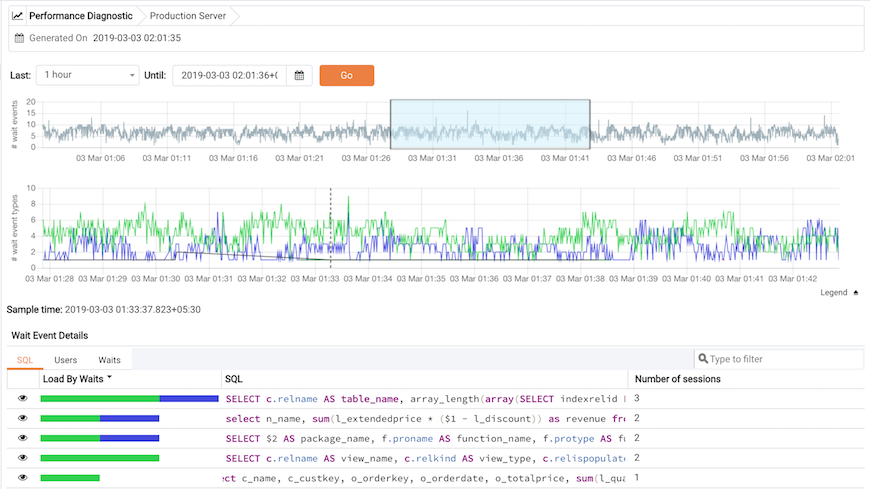Click the orange Go button
Screen dimensions: 870x489
pyautogui.click(x=347, y=75)
